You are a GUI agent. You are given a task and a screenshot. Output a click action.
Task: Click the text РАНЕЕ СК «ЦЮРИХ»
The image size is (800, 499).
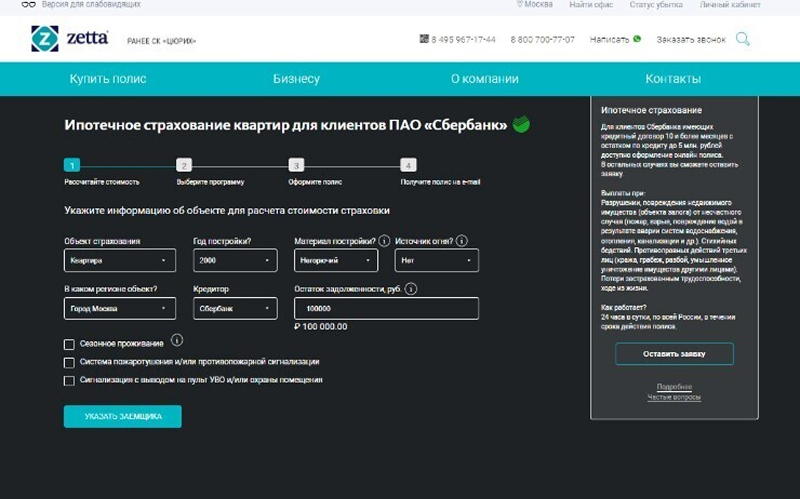coord(161,41)
